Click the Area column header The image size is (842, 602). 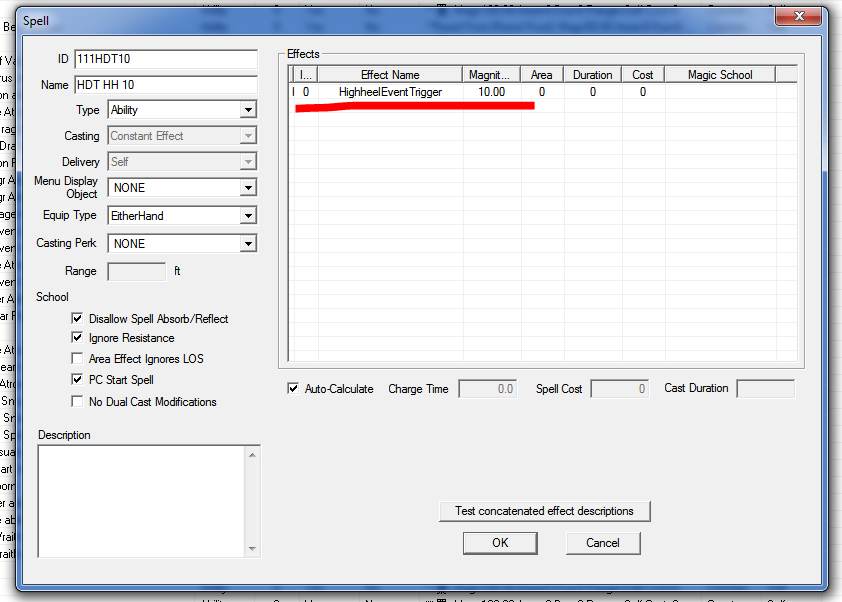pyautogui.click(x=542, y=75)
